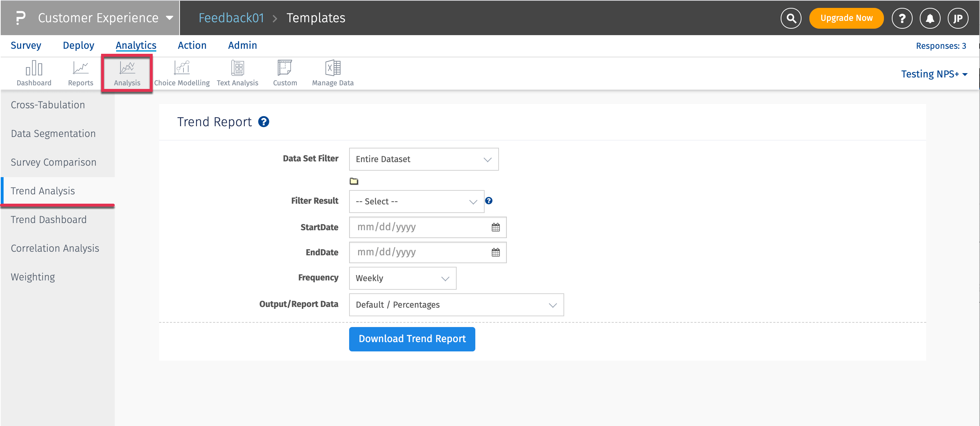
Task: Open the StartDate calendar picker
Action: (495, 227)
